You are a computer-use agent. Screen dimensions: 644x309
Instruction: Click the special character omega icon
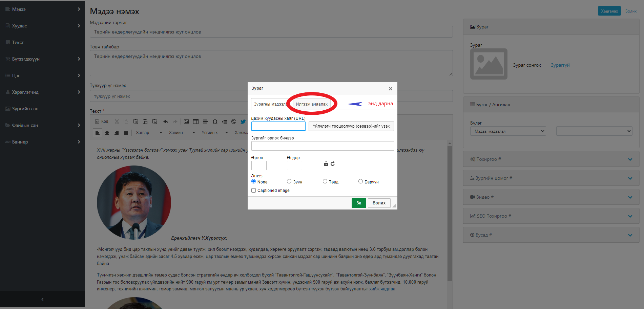[215, 122]
